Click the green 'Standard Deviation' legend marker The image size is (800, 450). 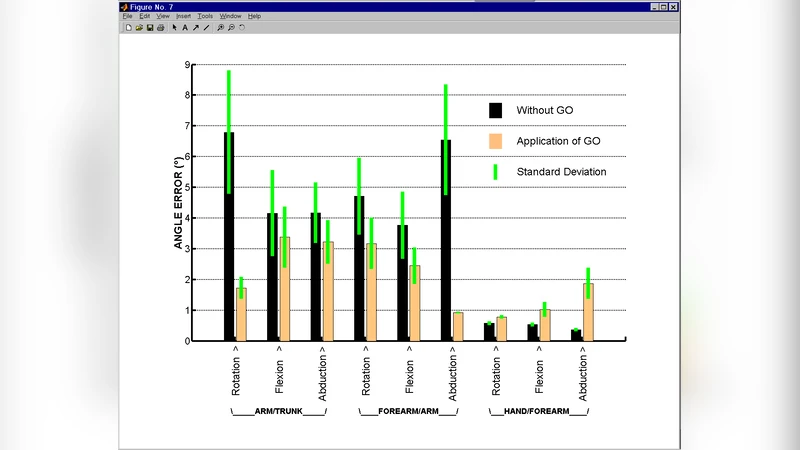click(495, 172)
